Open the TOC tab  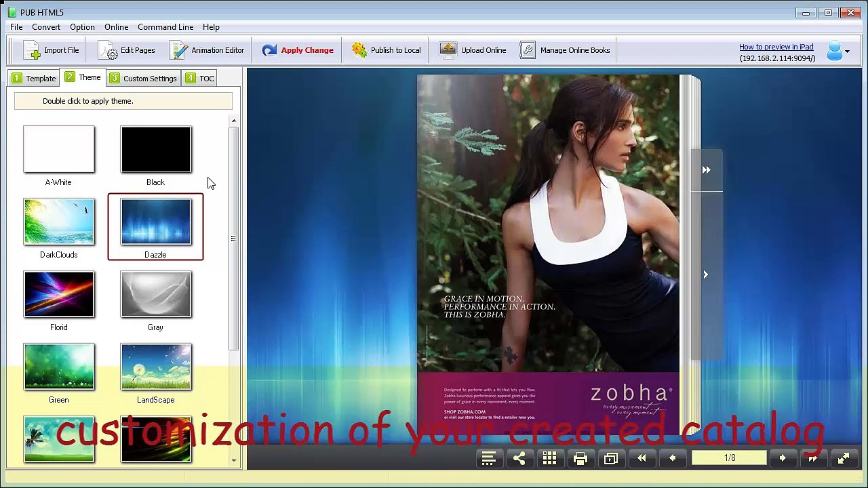pyautogui.click(x=199, y=78)
